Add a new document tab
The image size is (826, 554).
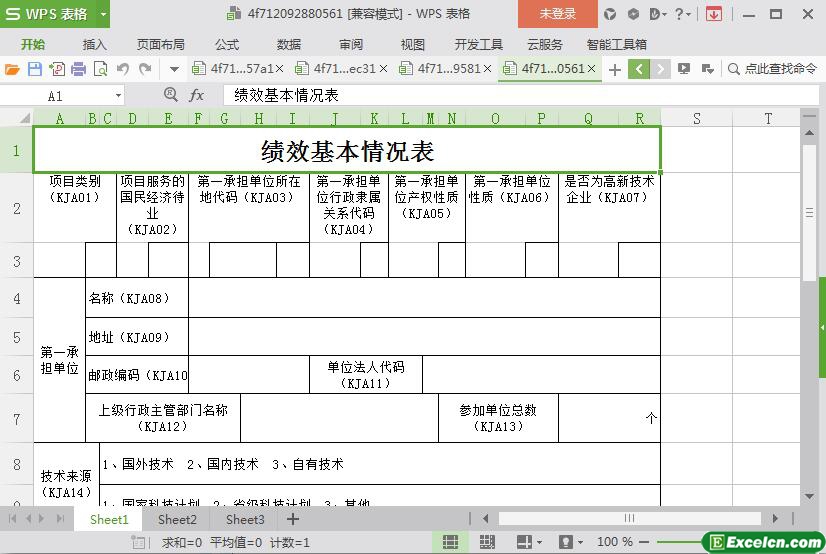(x=614, y=69)
